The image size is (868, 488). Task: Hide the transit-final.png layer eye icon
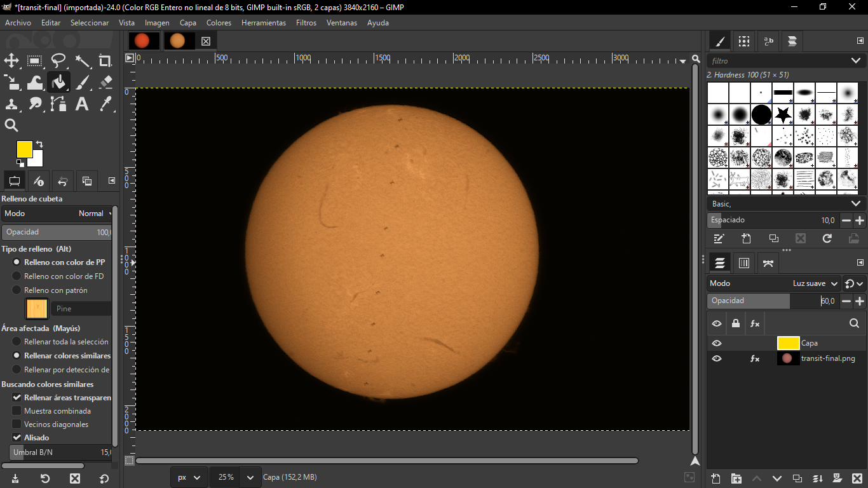click(x=717, y=358)
